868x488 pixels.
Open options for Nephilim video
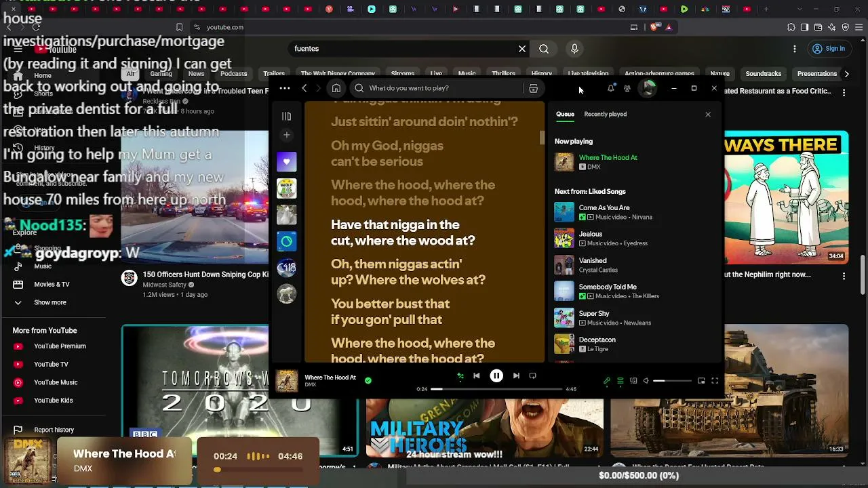[x=844, y=276]
